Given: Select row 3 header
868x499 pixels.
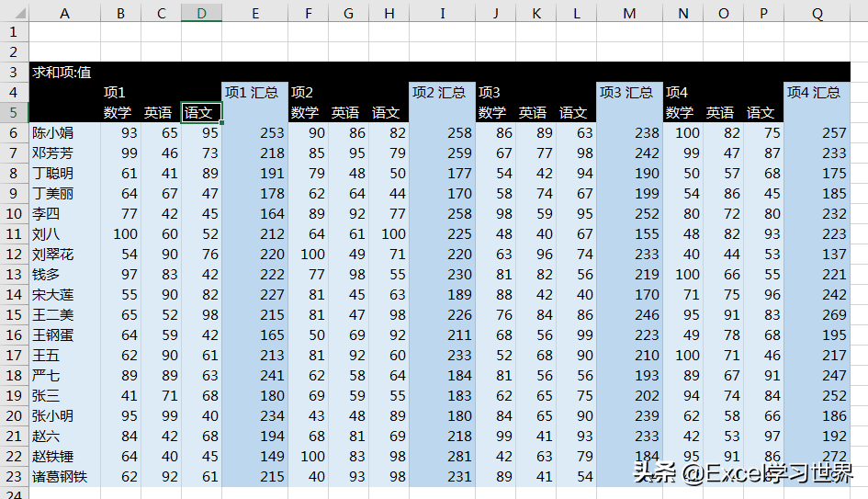Looking at the screenshot, I should coord(14,72).
